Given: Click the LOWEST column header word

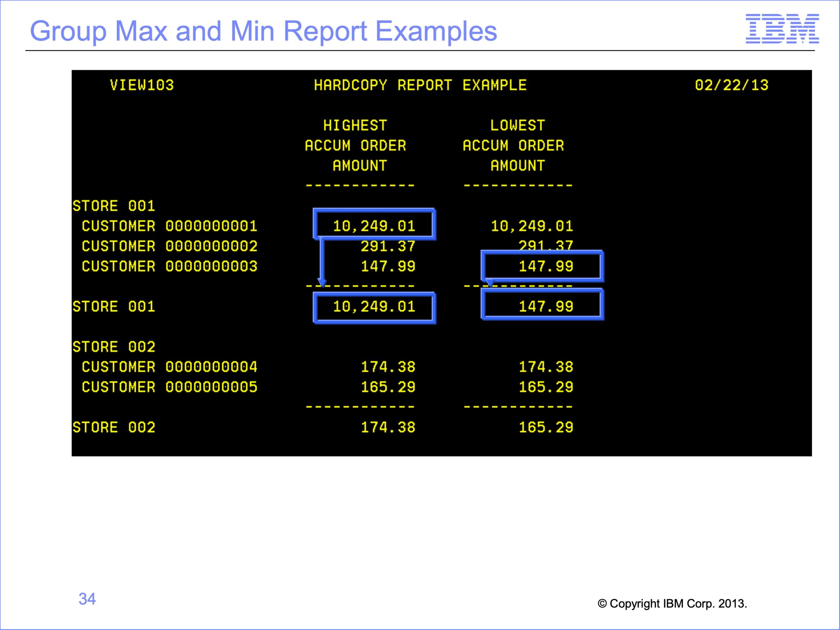Looking at the screenshot, I should [517, 125].
